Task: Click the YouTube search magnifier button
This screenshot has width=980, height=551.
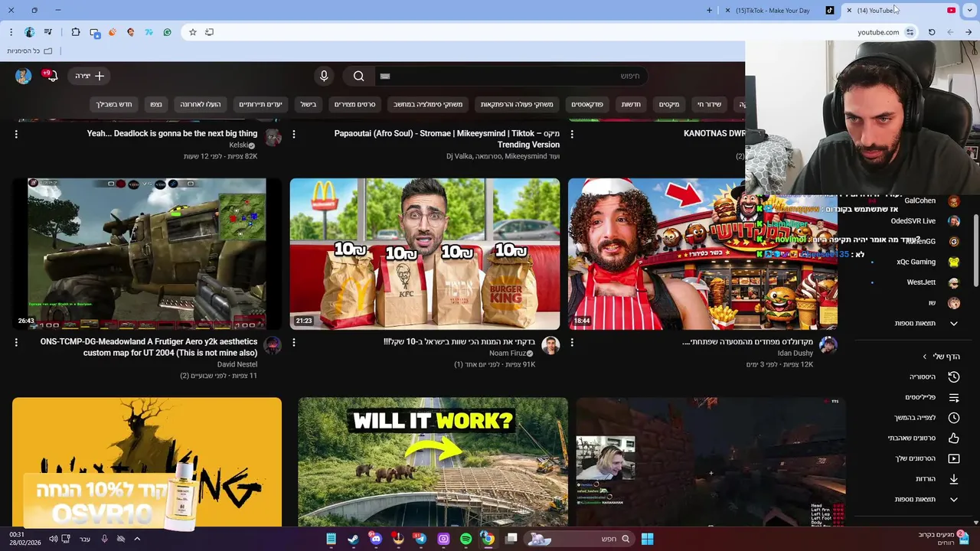Action: tap(358, 76)
